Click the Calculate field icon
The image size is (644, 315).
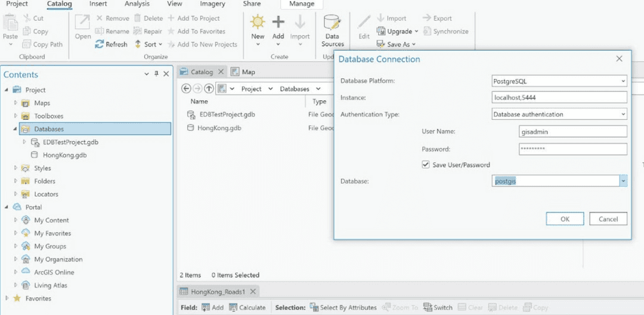[233, 307]
